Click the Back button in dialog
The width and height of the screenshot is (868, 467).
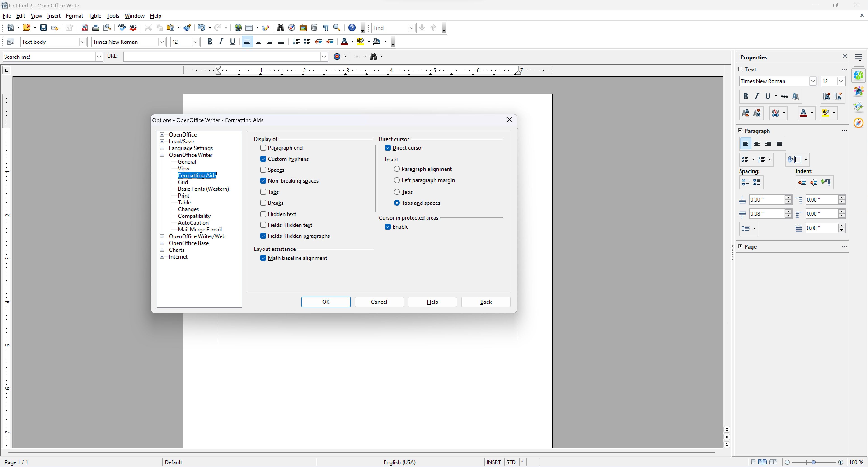point(486,302)
